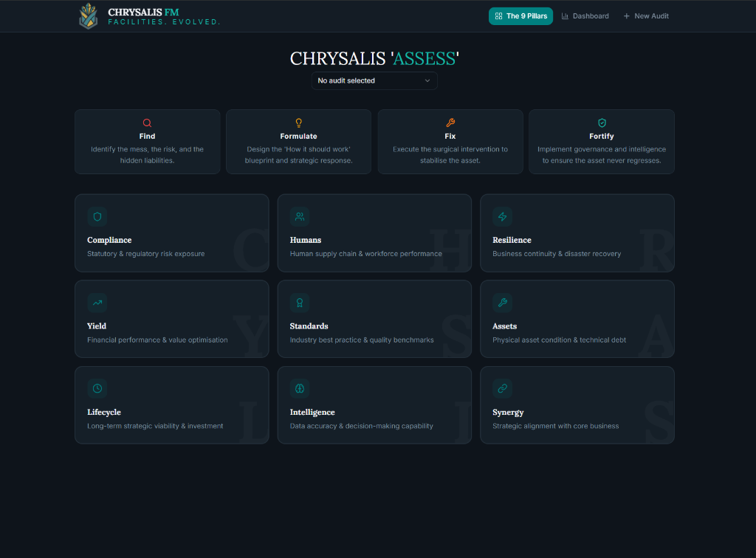Open the Lifecycle pillar heading

[104, 412]
